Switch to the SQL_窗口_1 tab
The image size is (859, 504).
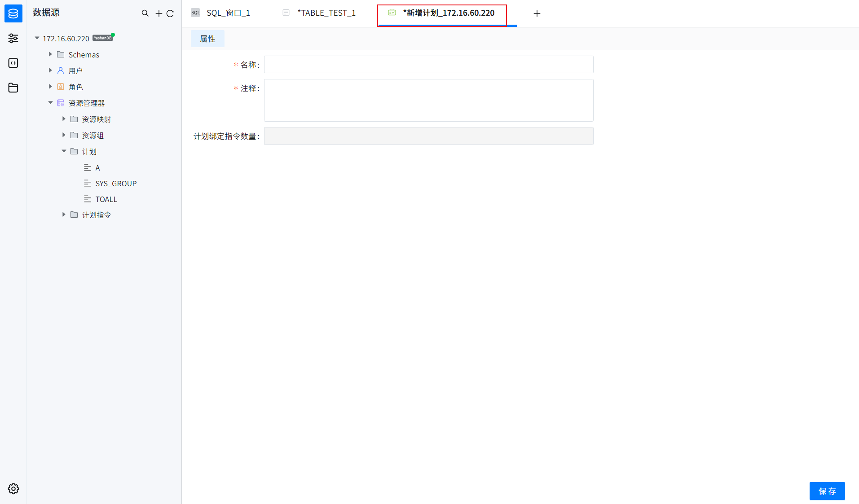228,13
